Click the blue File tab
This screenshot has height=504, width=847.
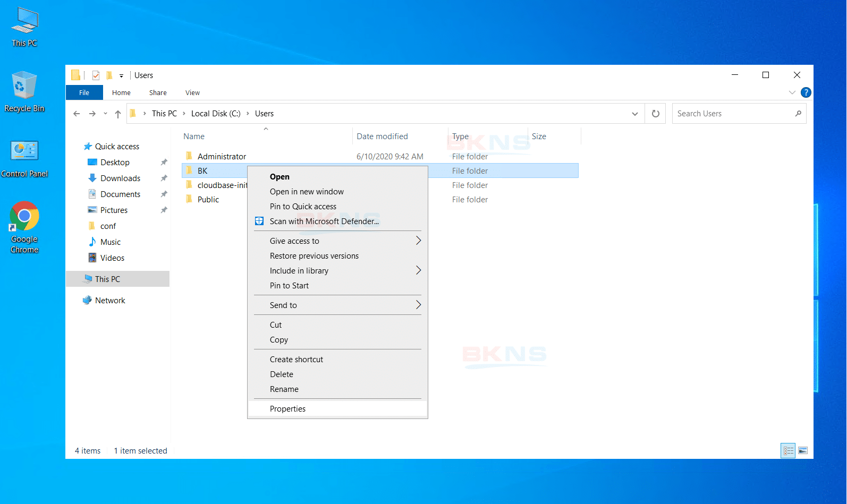click(x=84, y=92)
